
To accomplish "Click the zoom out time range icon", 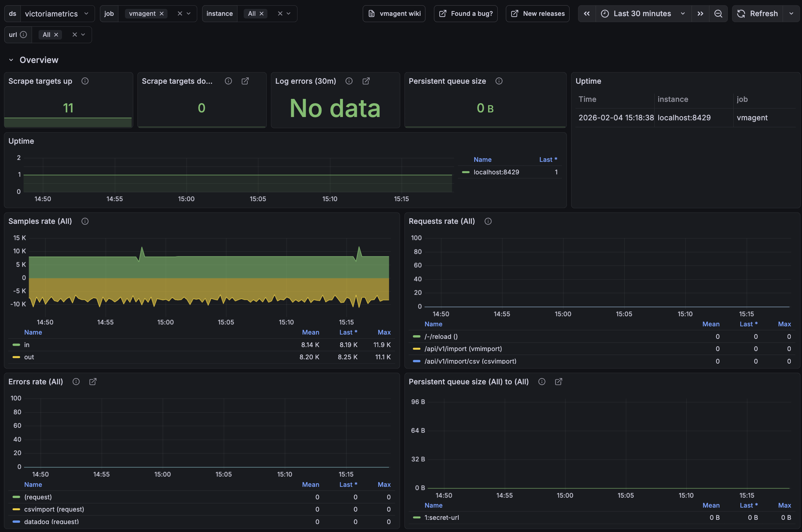I will pos(718,14).
